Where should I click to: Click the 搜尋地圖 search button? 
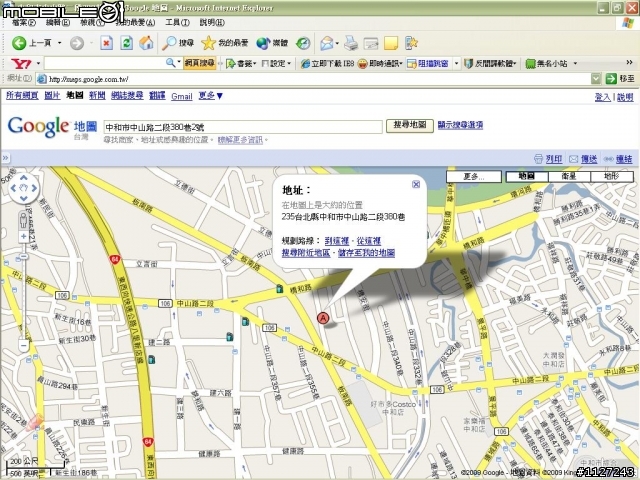[410, 126]
